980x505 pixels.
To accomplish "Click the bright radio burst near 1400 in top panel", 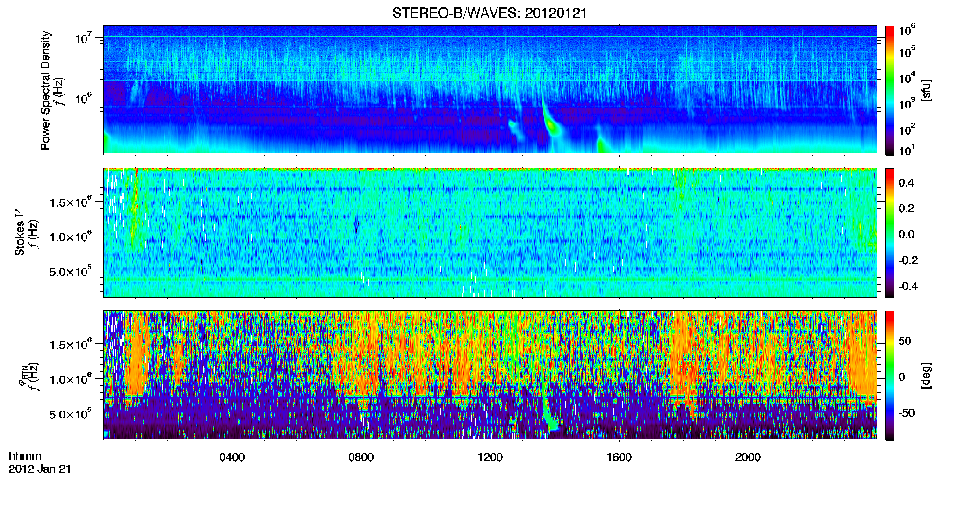I will click(552, 124).
